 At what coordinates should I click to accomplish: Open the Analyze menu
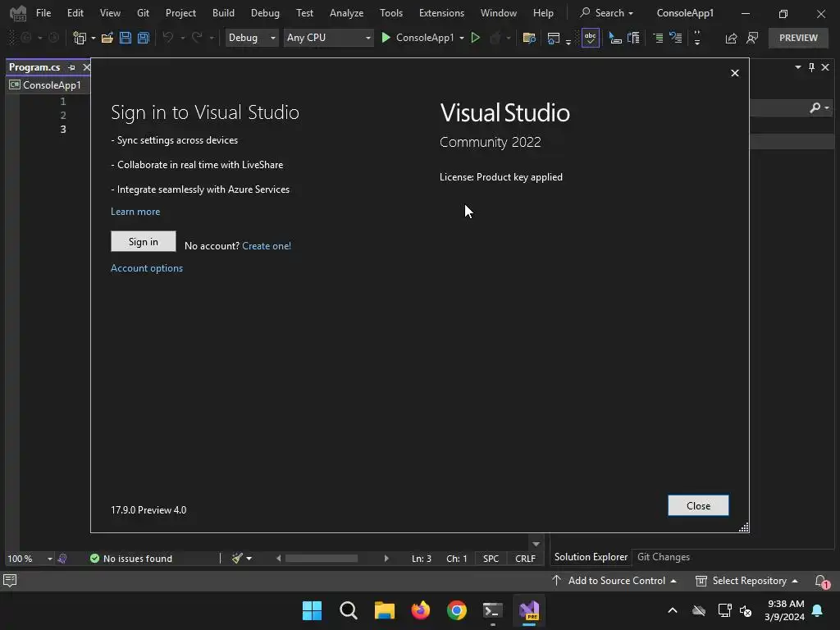coord(347,13)
